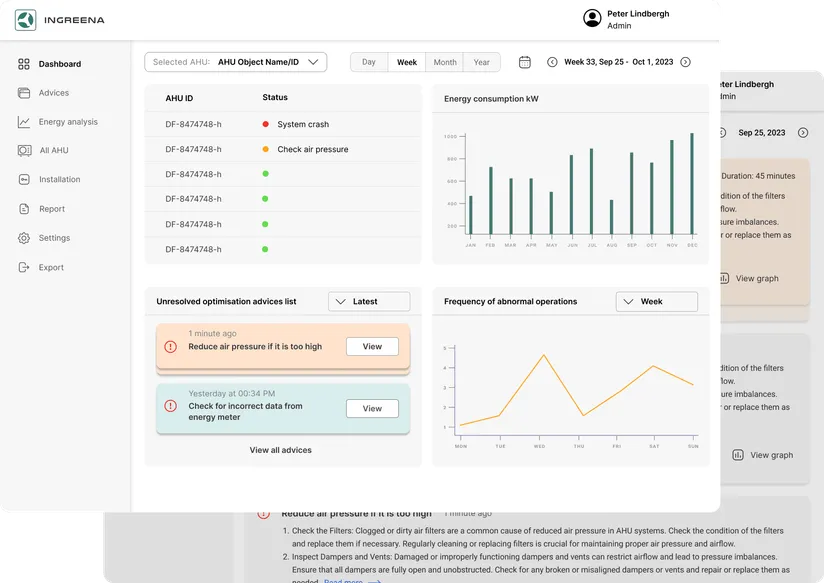The image size is (824, 583).
Task: Click the alert icon on air pressure advice
Action: 170,347
